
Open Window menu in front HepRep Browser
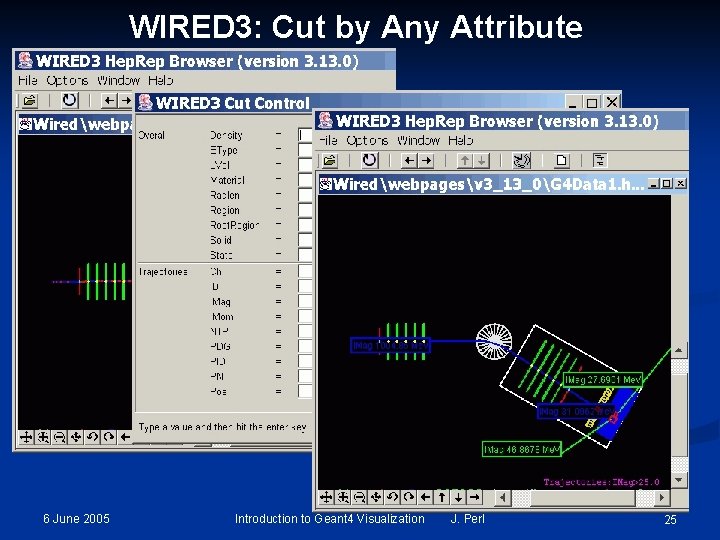tap(418, 140)
